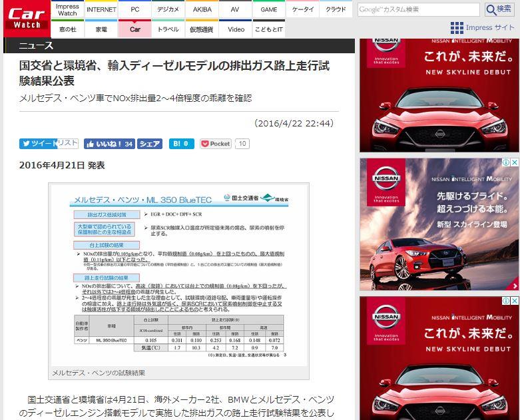Open the Impress Sites grid icon

[457, 28]
